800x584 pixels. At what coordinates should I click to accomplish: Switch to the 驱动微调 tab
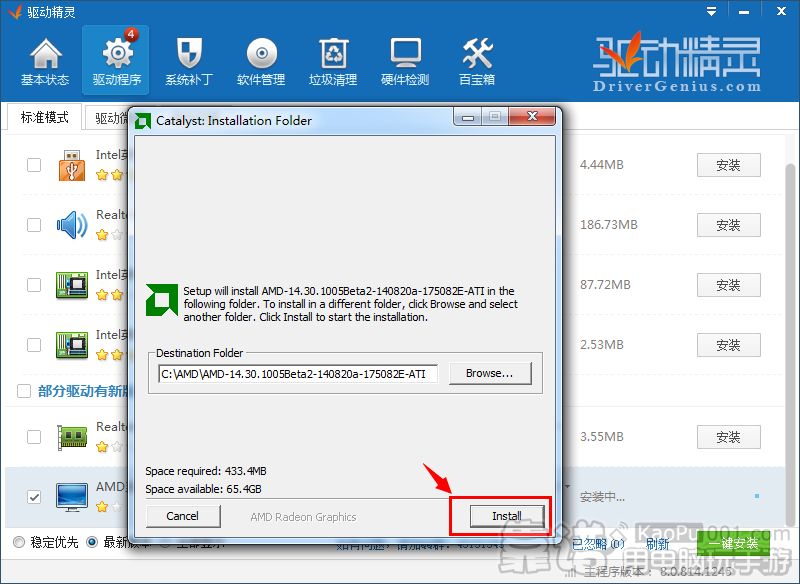point(107,118)
